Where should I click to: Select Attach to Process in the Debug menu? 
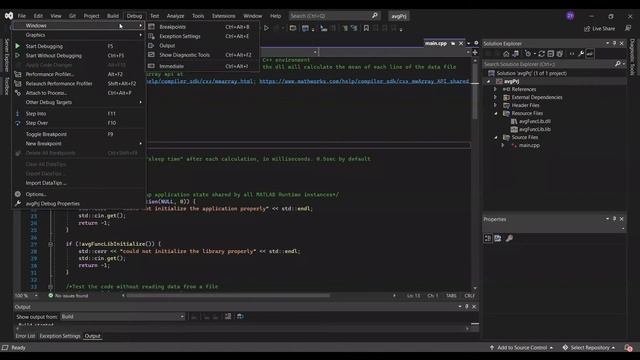(78, 93)
